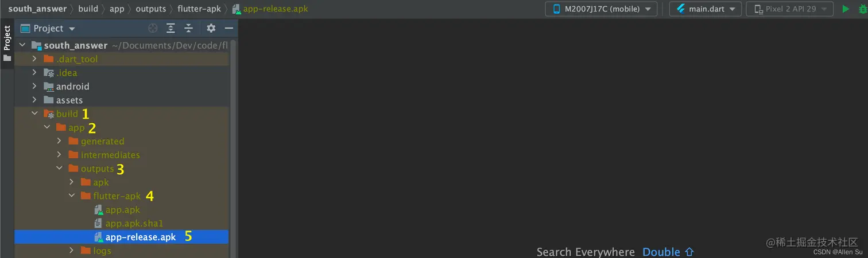Hide the Project panel with minus icon
Screen dimensions: 868x258
[228, 28]
